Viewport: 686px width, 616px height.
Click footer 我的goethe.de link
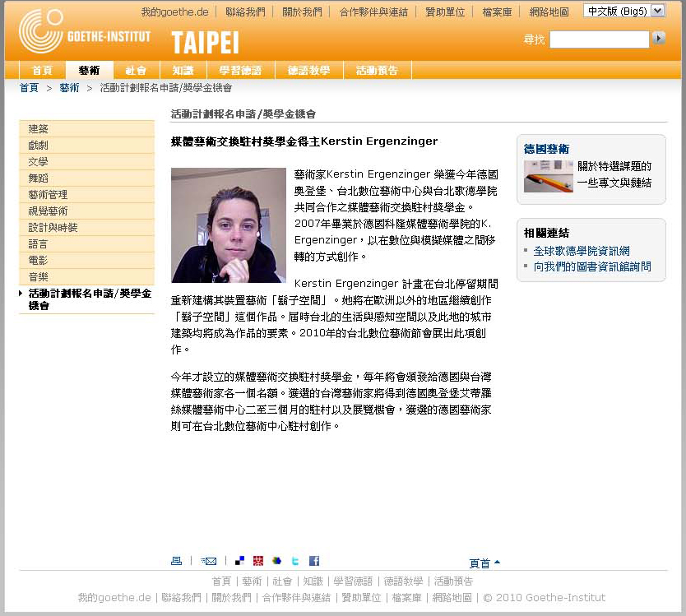pyautogui.click(x=114, y=598)
